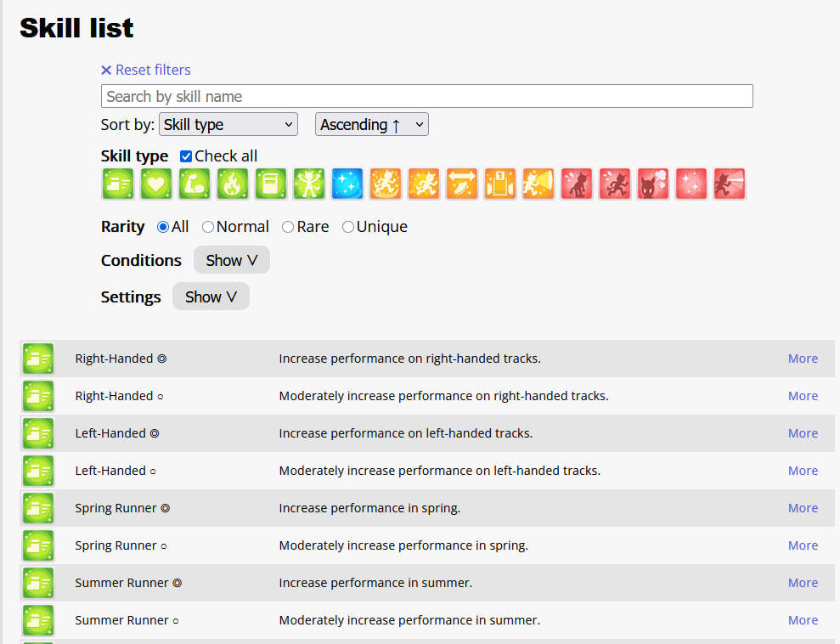Toggle the red sparkle skill type filter
840x644 pixels.
click(x=691, y=184)
